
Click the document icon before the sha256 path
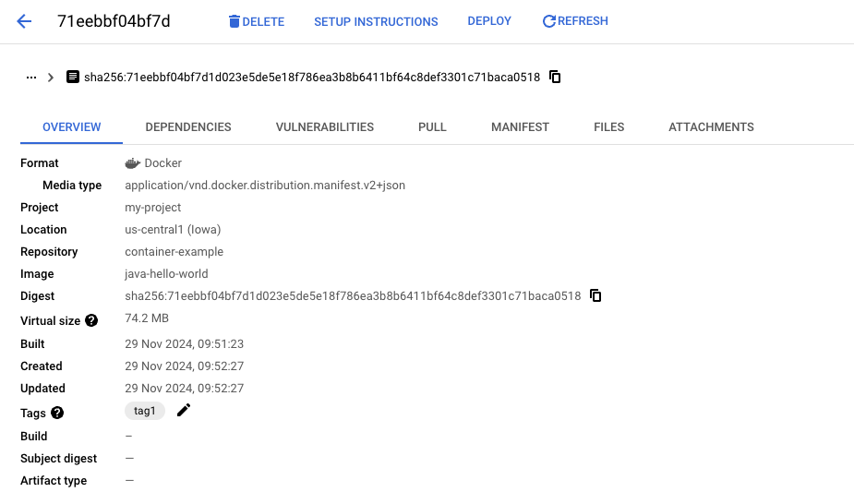click(x=73, y=78)
